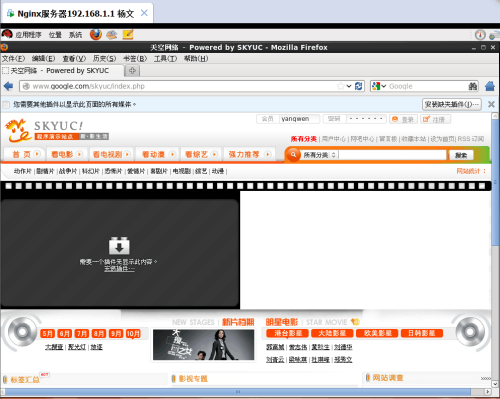Viewport: 500px width, 399px height.
Task: Click the site search keyword input
Action: [x=392, y=155]
